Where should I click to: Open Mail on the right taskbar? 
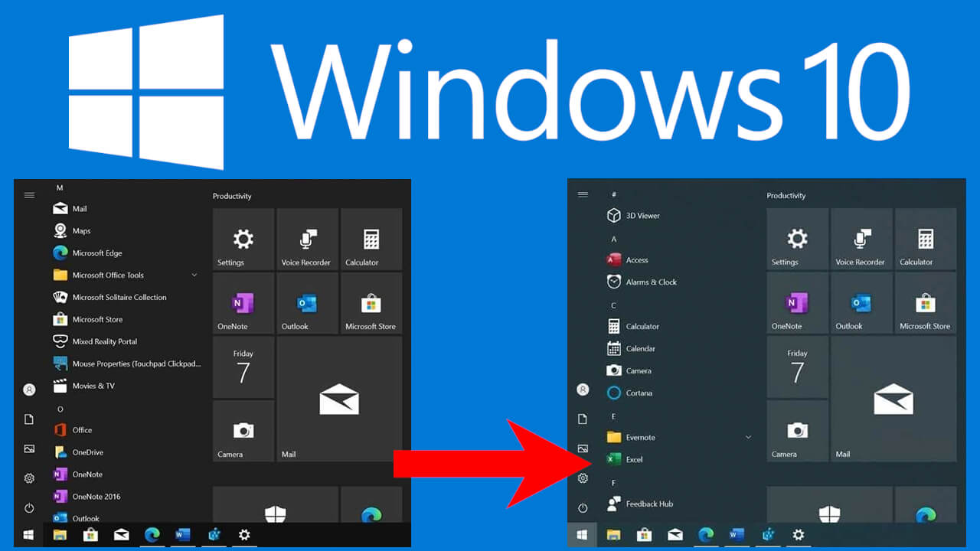pos(675,535)
